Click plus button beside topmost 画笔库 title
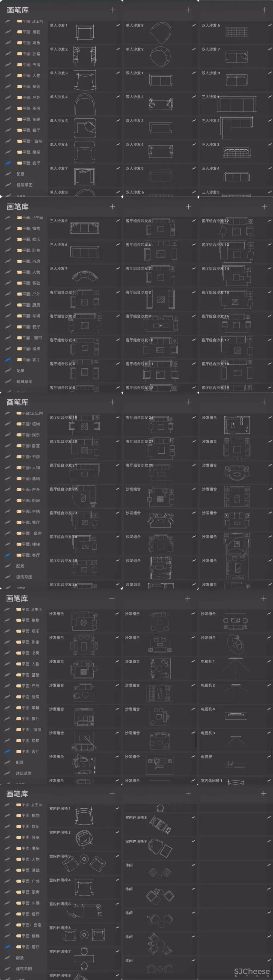273x980 pixels. pyautogui.click(x=112, y=10)
